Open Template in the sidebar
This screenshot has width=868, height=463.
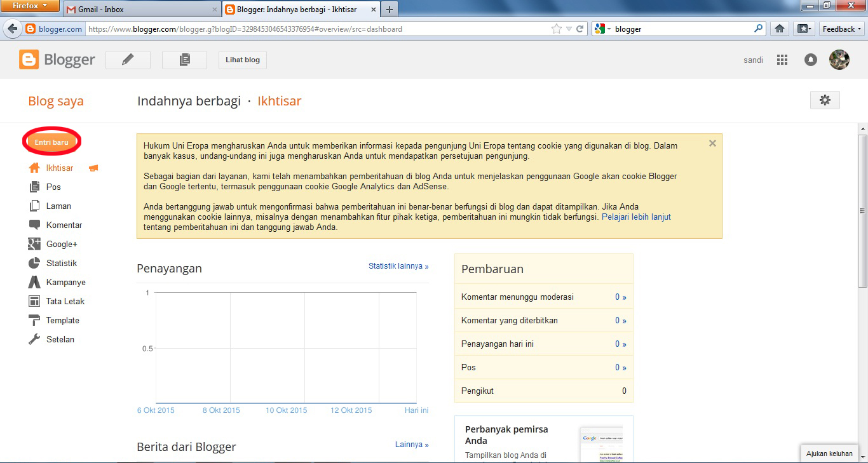click(63, 321)
